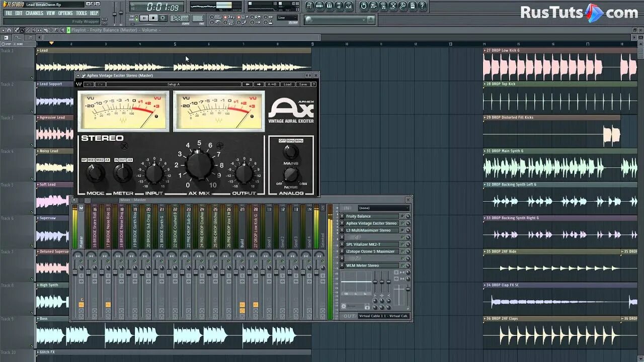This screenshot has height=362, width=644.
Task: Open Aphex Vintage Exciter slot dropdown arrow
Action: pos(342,223)
